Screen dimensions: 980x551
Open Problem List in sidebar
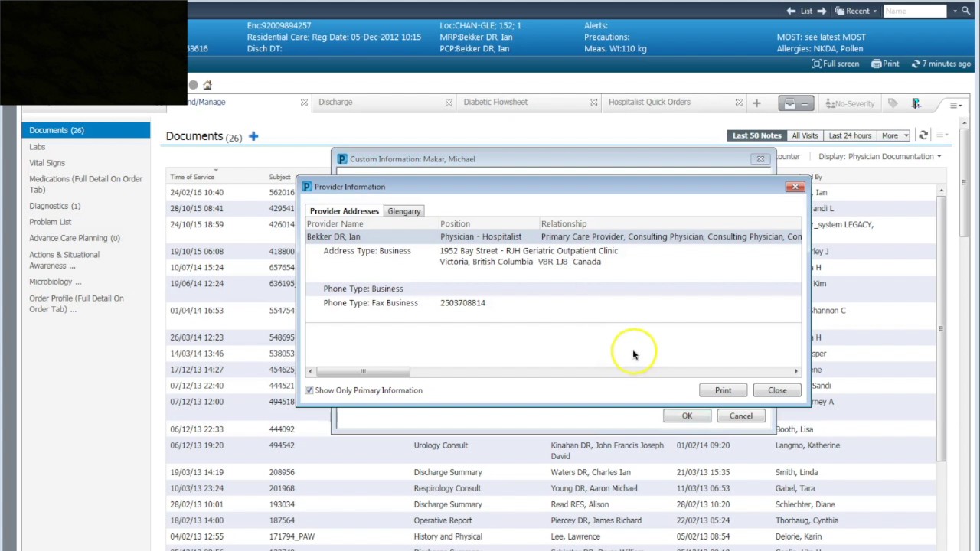pyautogui.click(x=50, y=222)
